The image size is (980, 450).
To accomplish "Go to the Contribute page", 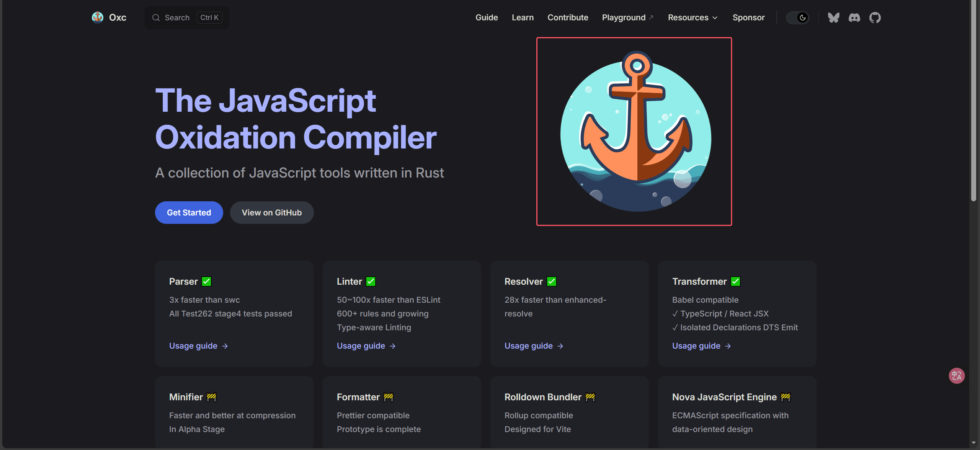I will click(568, 18).
